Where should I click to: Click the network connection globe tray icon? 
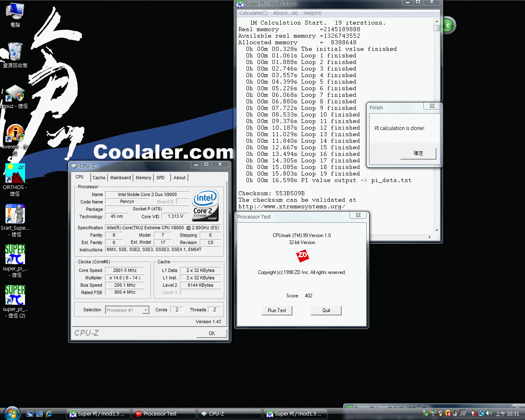(482, 413)
